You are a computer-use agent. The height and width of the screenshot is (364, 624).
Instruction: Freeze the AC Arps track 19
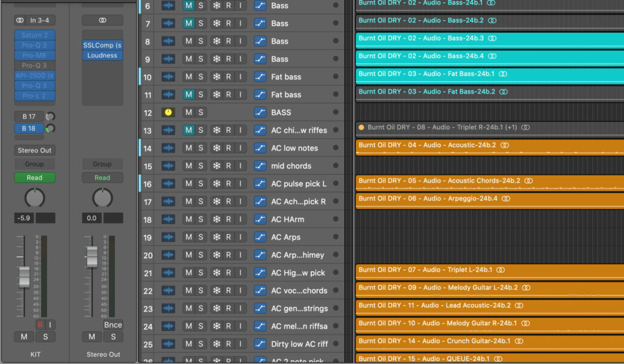(x=216, y=237)
